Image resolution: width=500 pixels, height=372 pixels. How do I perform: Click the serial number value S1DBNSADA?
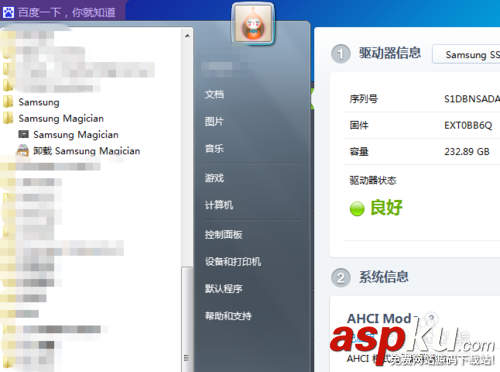click(472, 99)
